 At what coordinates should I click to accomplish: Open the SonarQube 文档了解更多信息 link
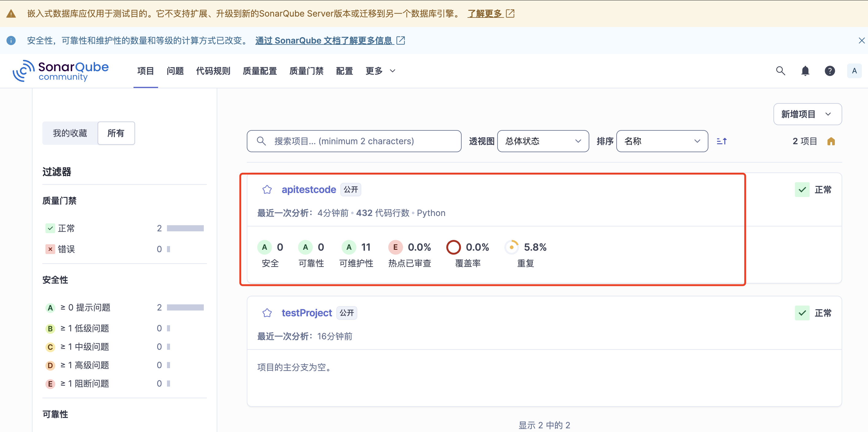(x=324, y=40)
